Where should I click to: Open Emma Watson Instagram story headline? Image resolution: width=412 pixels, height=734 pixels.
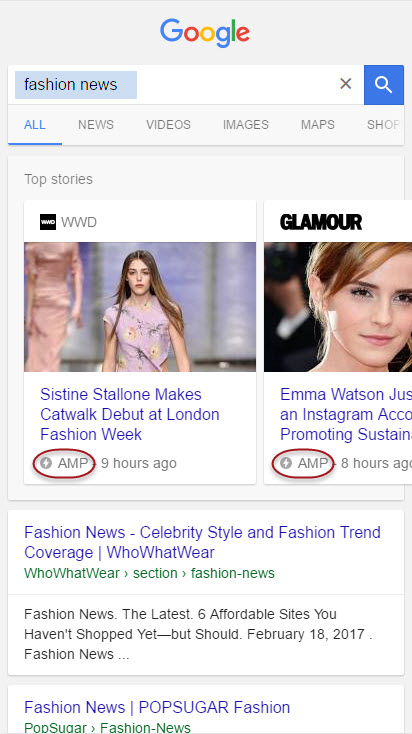click(346, 414)
